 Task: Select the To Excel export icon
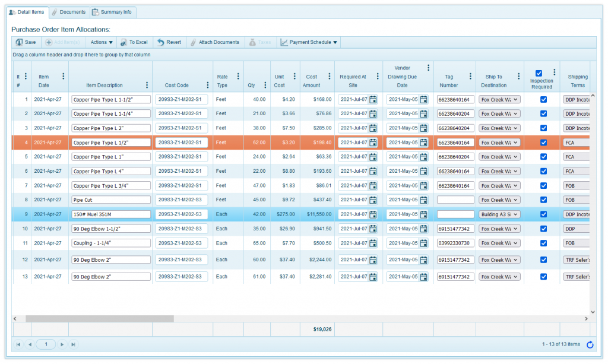coord(123,42)
